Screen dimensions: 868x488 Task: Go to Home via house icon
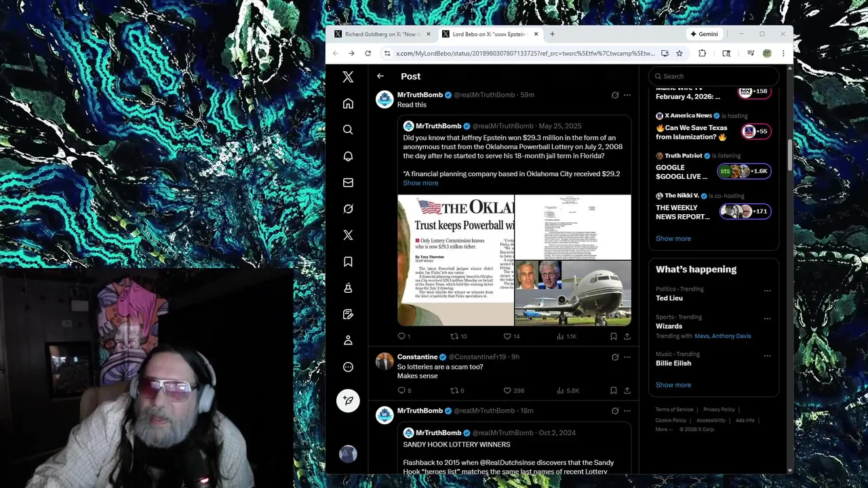[x=348, y=104]
